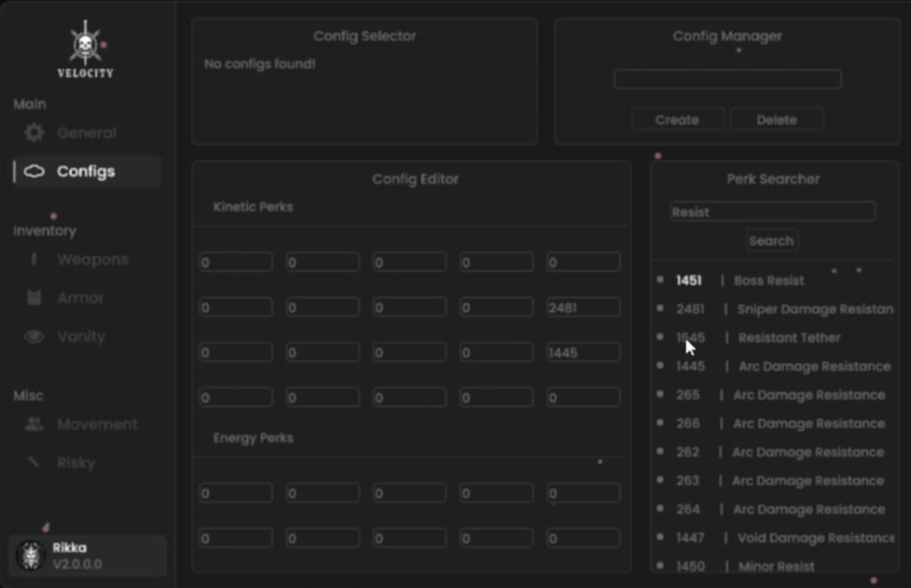Switch to the Movement tab
The image size is (911, 588).
(x=97, y=424)
